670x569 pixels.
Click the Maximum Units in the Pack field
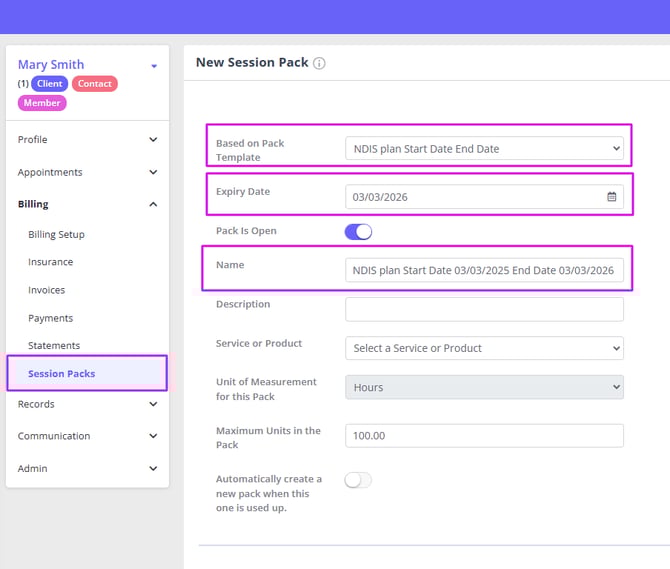(484, 436)
